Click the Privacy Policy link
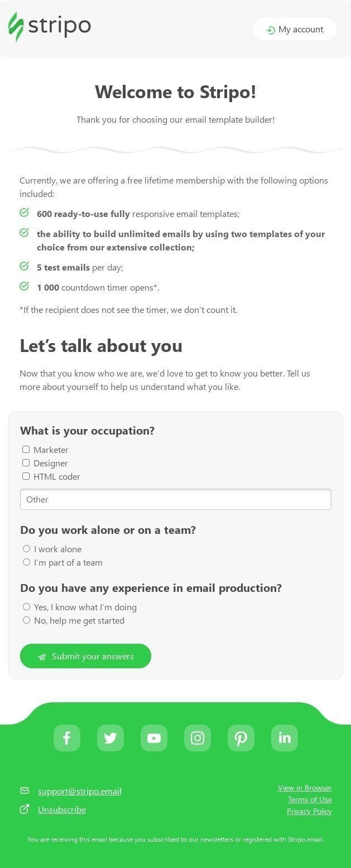This screenshot has height=868, width=351. pos(309,811)
